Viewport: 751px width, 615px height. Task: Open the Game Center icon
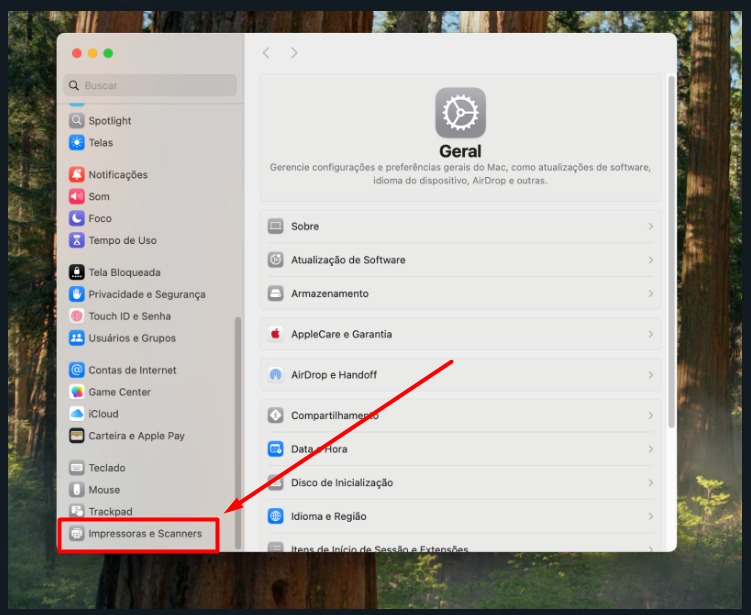(x=77, y=392)
